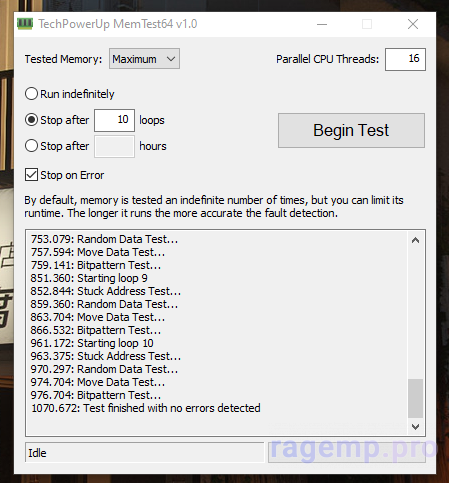Click the log scrollbar thumb
The width and height of the screenshot is (449, 483).
(415, 398)
